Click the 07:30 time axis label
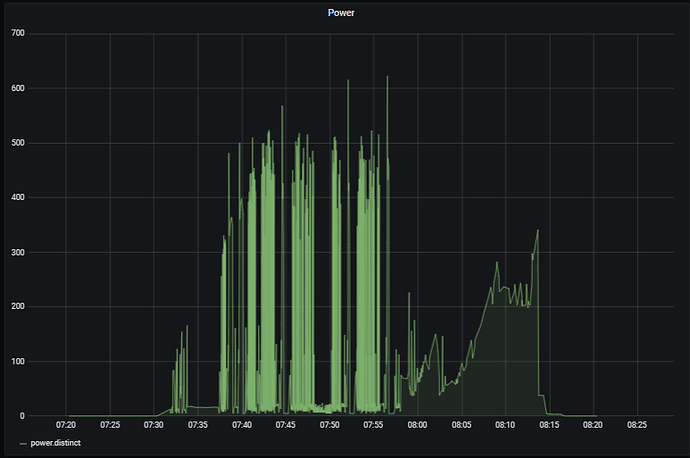Viewport: 690px width, 458px height. [x=154, y=425]
